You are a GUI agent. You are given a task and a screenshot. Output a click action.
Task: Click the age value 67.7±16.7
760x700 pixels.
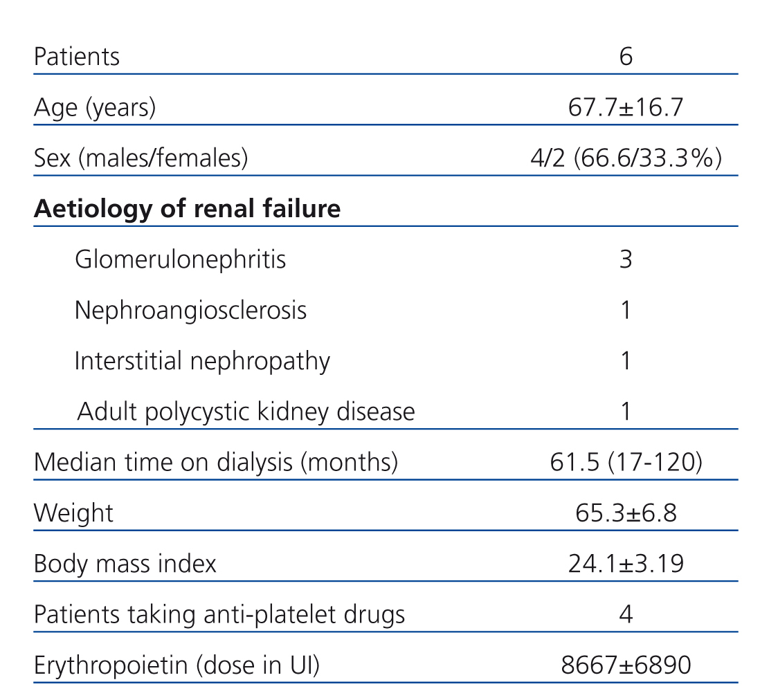point(626,108)
